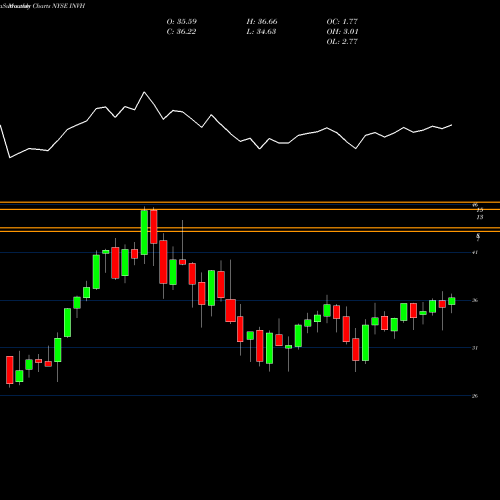Screen dimensions: 500x500
Task: Click the OL: 2.77 reading
Action: [342, 42]
